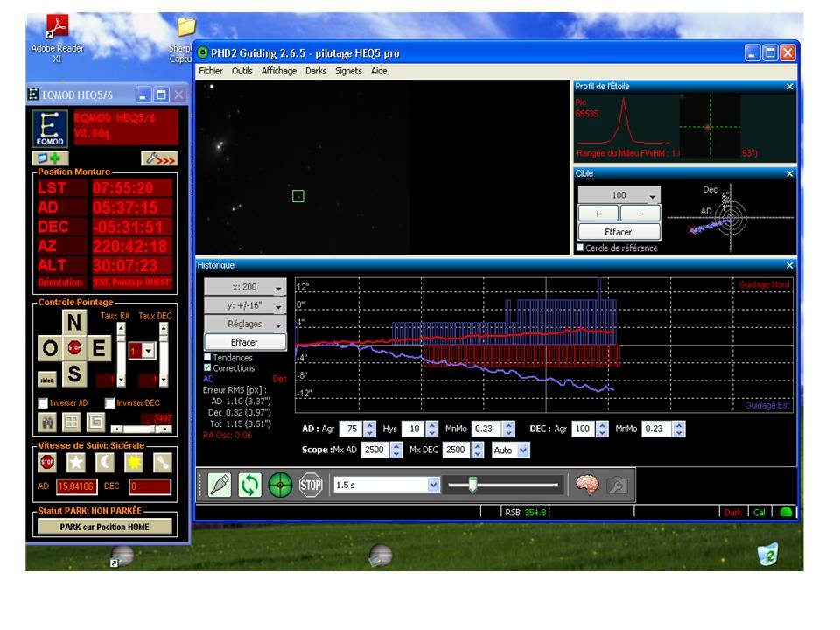
Task: Open the Affichage menu
Action: (x=279, y=71)
